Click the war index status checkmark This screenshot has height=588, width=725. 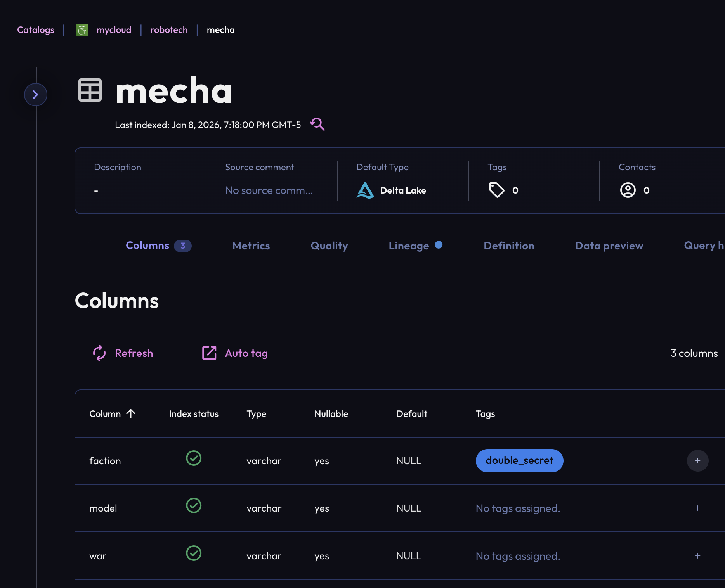coord(194,553)
